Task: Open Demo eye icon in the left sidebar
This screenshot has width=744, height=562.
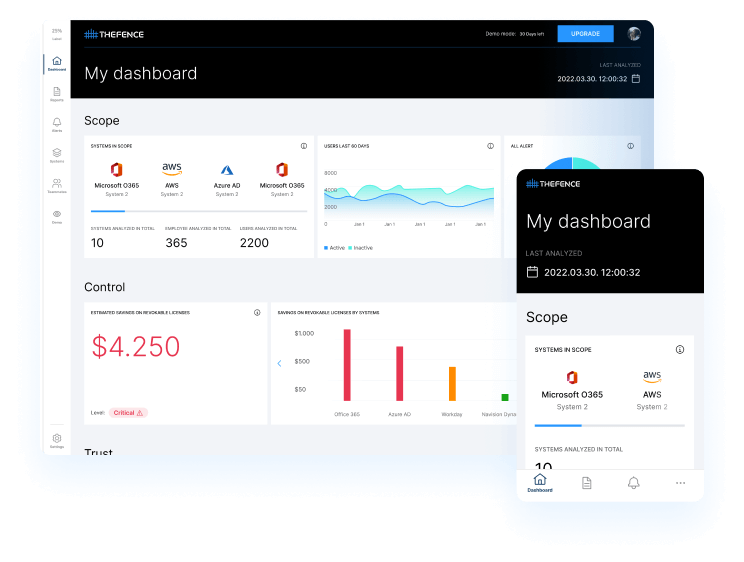Action: click(x=57, y=216)
